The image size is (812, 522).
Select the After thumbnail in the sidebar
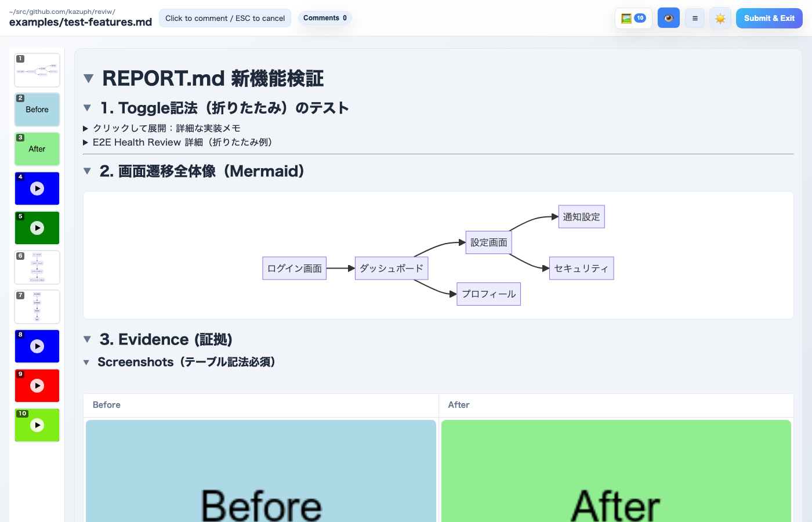(37, 149)
